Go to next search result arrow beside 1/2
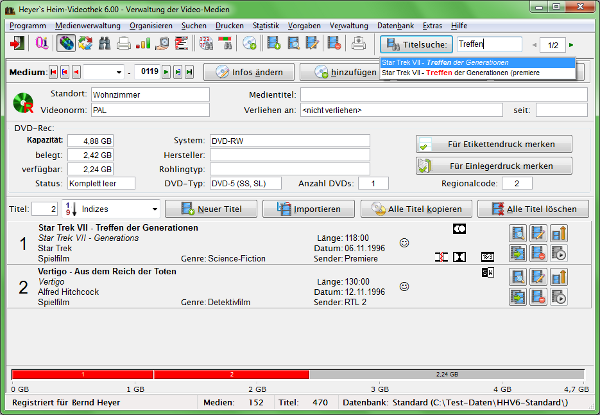600x415 pixels. (571, 45)
